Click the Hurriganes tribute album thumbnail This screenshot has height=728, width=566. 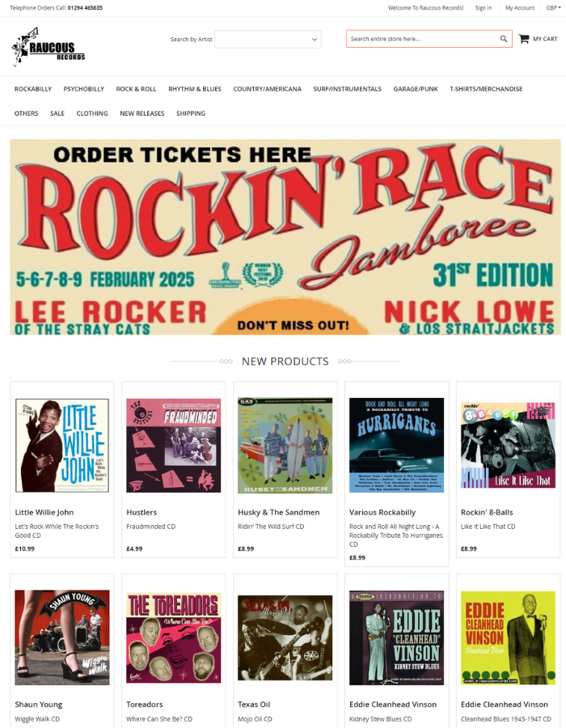tap(397, 445)
